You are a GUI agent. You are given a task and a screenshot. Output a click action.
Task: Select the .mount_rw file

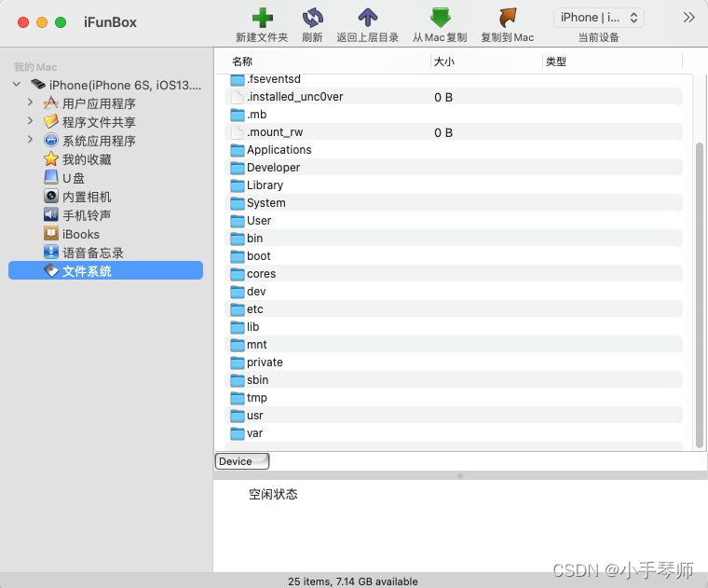pyautogui.click(x=454, y=132)
